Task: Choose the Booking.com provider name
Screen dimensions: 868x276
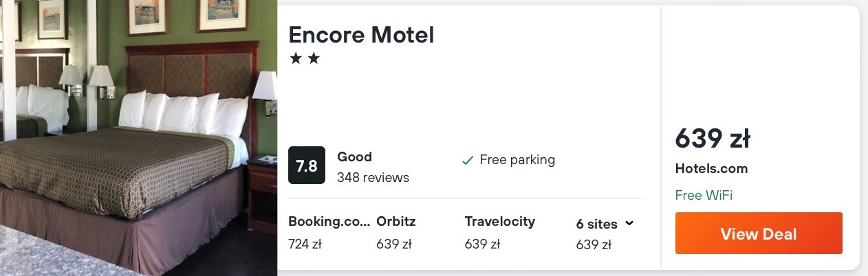Action: click(x=329, y=222)
